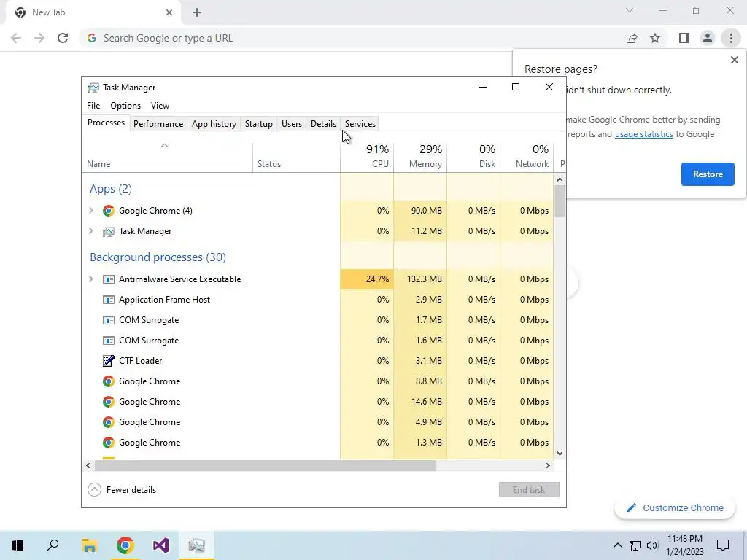Expand Antimalware Service Executable row

(x=91, y=279)
